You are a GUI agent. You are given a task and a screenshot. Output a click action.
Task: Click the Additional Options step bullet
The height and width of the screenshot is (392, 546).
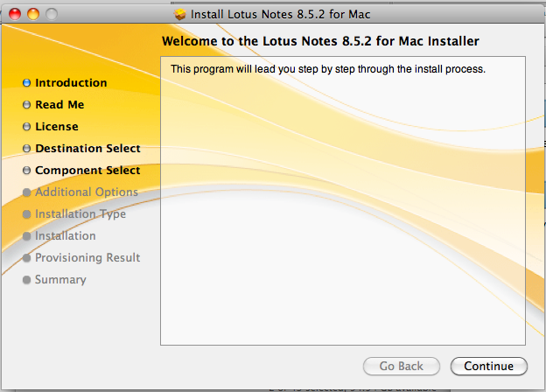(x=27, y=192)
